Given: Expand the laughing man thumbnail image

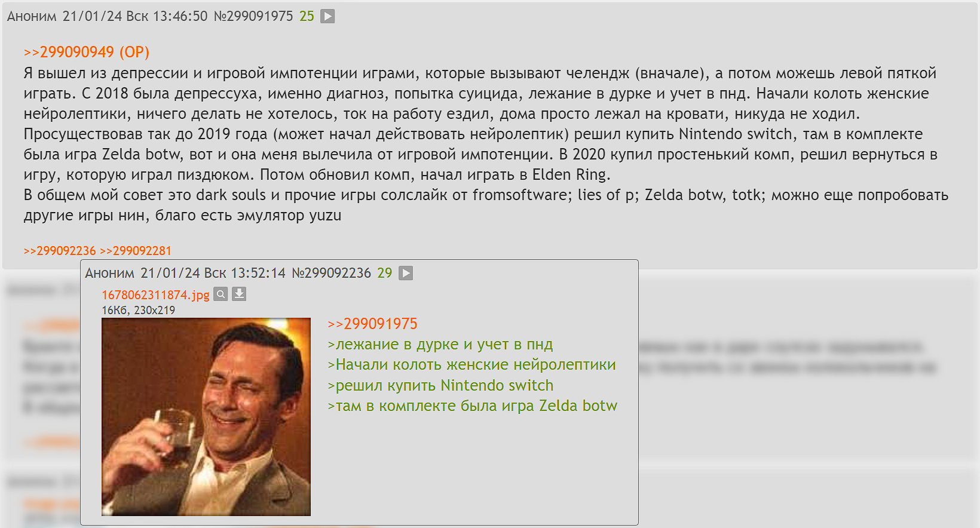Looking at the screenshot, I should click(206, 417).
